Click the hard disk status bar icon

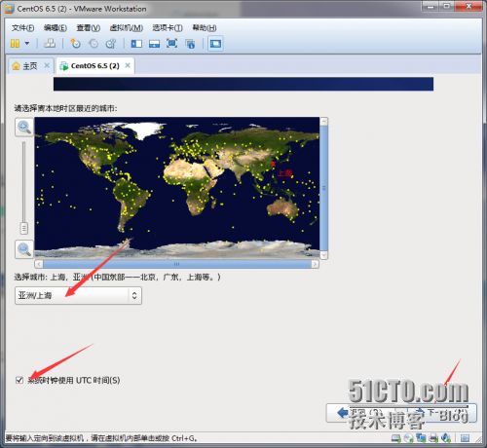pos(395,438)
